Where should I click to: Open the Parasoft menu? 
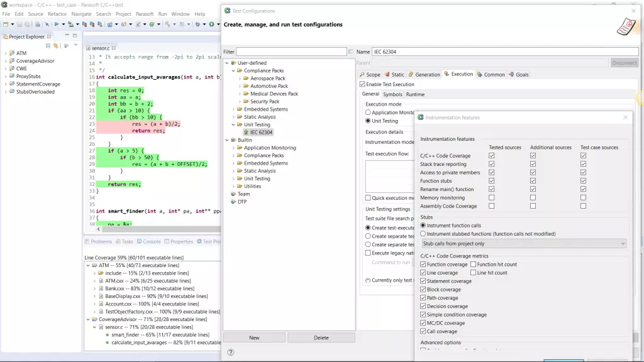145,14
